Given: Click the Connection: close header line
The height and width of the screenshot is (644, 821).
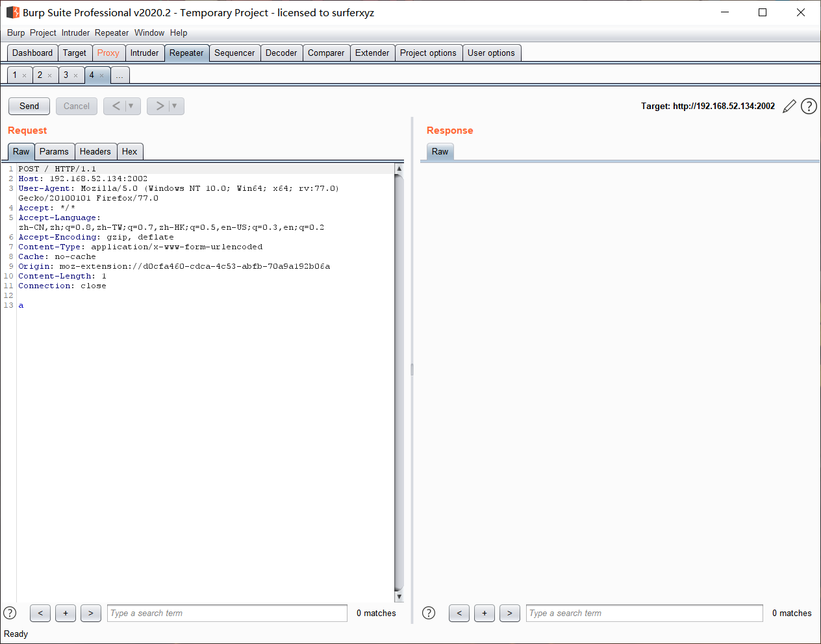Looking at the screenshot, I should (62, 286).
